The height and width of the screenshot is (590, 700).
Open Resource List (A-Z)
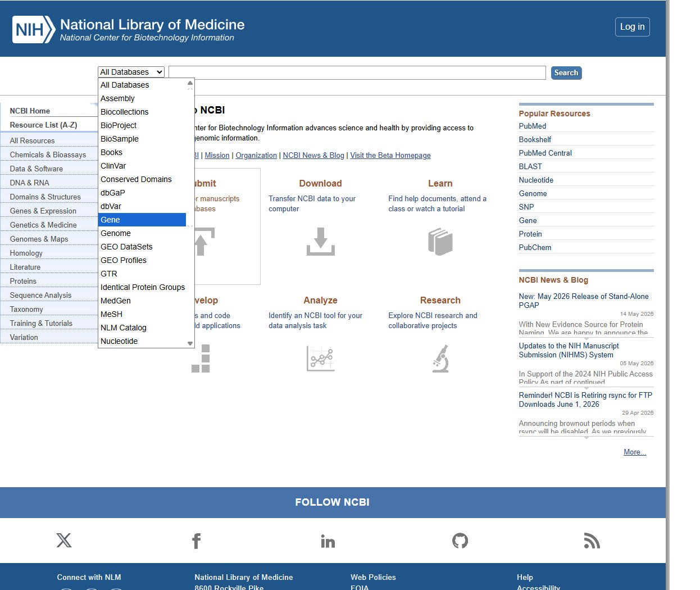pyautogui.click(x=43, y=125)
